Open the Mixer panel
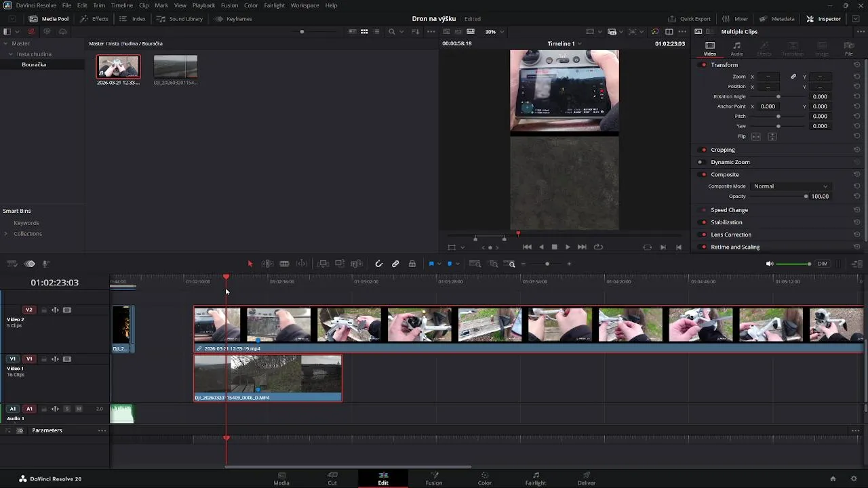The width and height of the screenshot is (868, 488). coord(735,19)
